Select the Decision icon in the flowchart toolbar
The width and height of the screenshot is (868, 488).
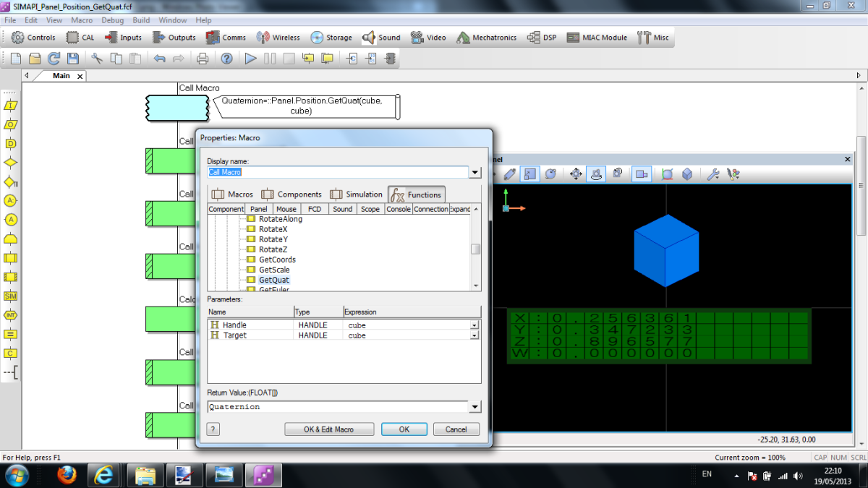click(10, 163)
